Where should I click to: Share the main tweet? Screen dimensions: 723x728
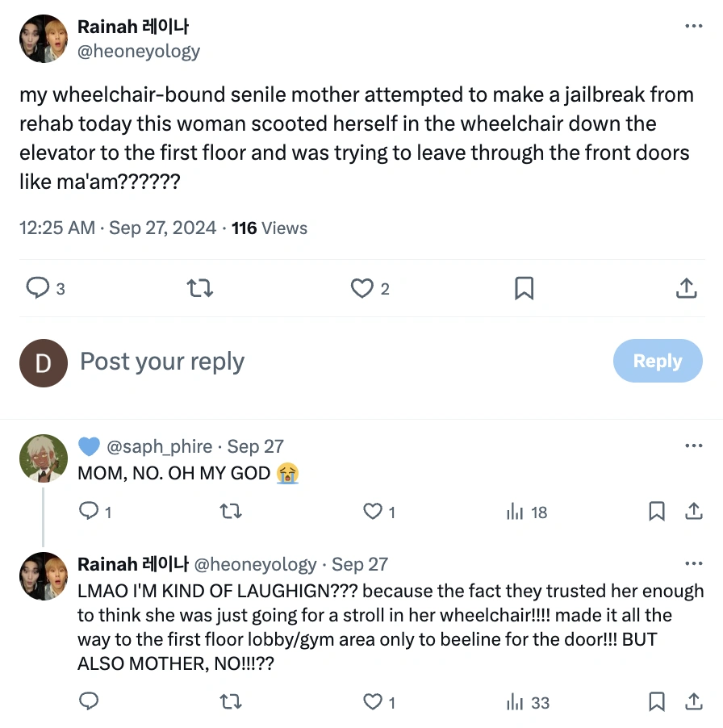pyautogui.click(x=685, y=288)
